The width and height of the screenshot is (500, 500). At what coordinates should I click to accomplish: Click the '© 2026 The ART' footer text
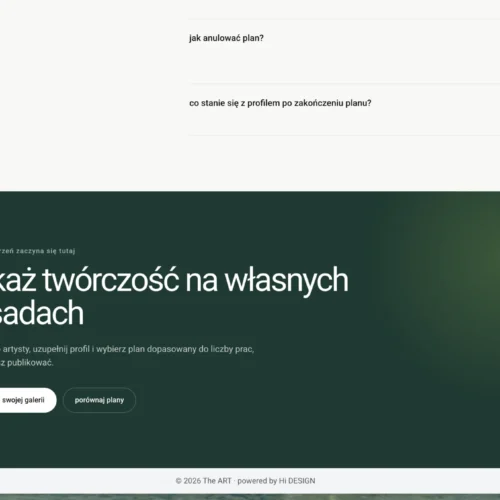203,481
